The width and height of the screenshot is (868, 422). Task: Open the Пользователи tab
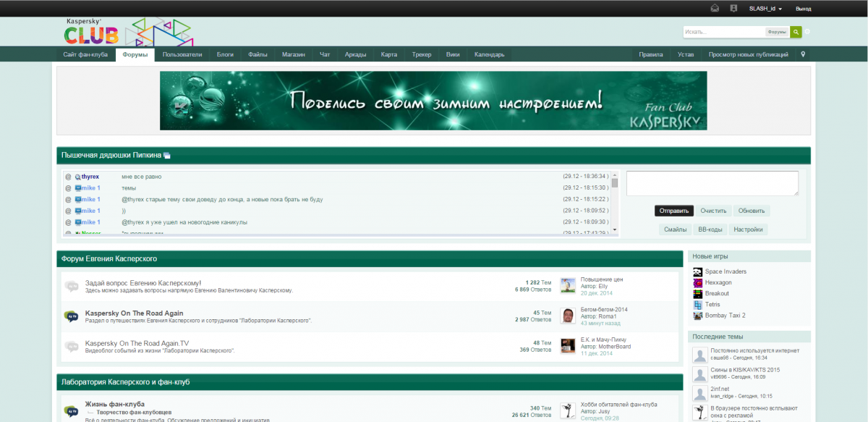[x=182, y=54]
